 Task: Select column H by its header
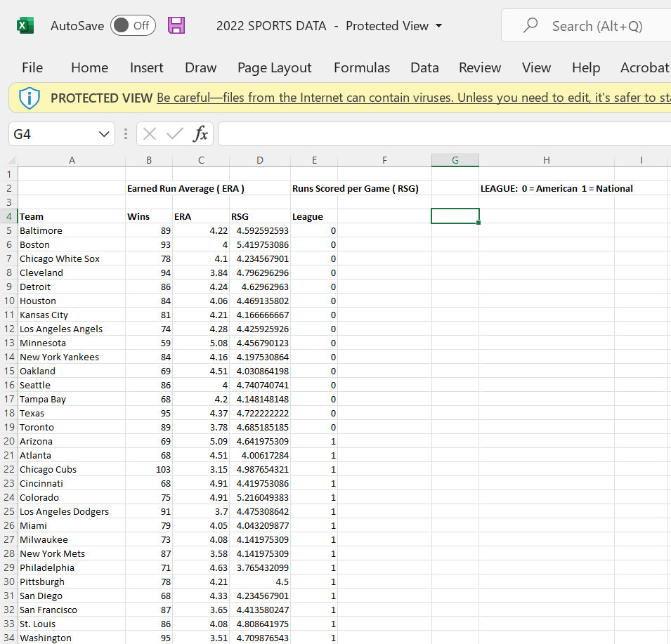tap(546, 159)
